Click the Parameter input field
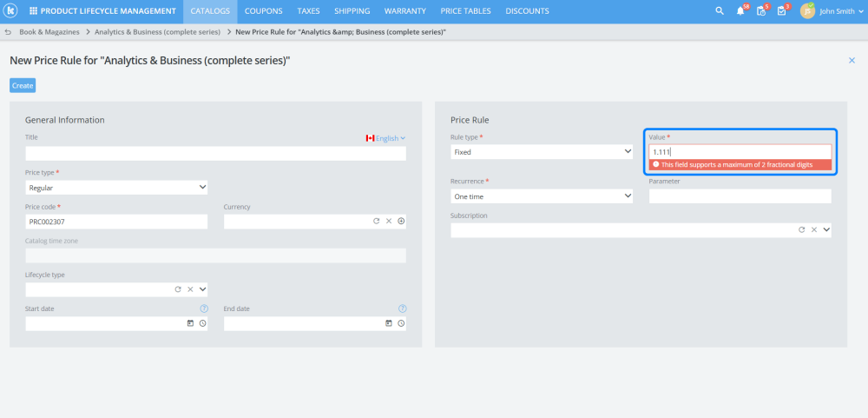The width and height of the screenshot is (868, 418). point(740,196)
